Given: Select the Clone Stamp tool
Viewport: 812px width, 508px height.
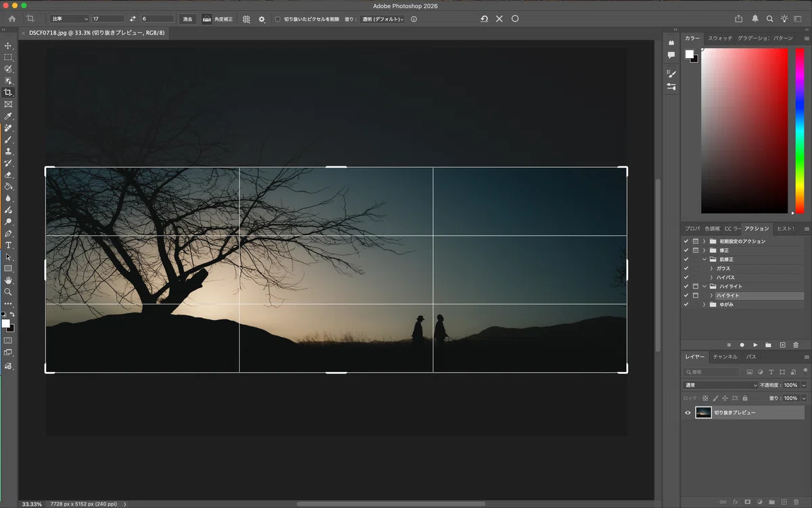Looking at the screenshot, I should [x=8, y=152].
